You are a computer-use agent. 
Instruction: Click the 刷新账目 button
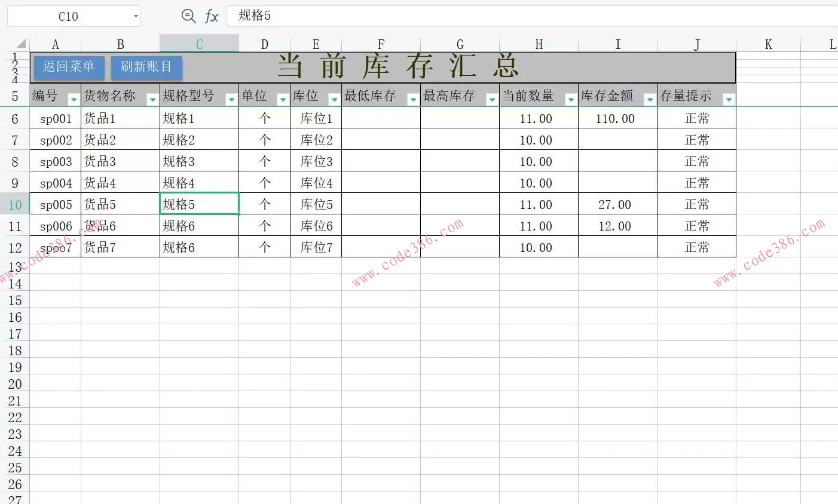coord(146,67)
